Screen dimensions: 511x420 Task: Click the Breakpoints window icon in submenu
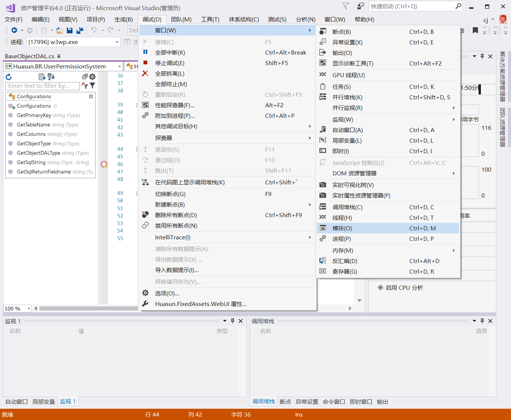tap(323, 32)
